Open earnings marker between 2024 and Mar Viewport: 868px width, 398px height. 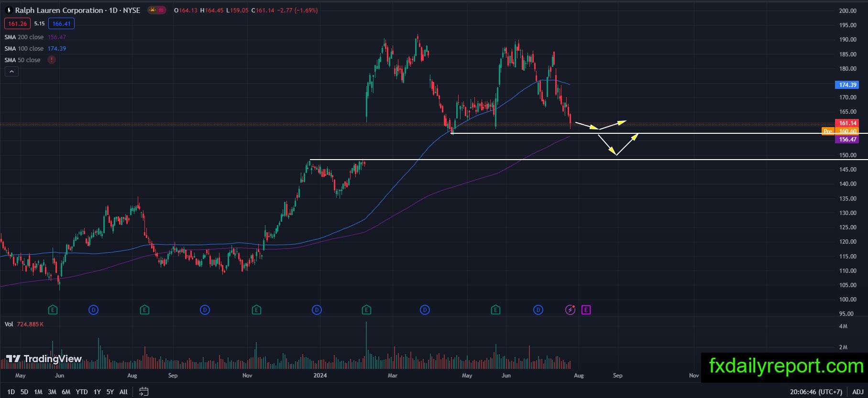(x=366, y=310)
